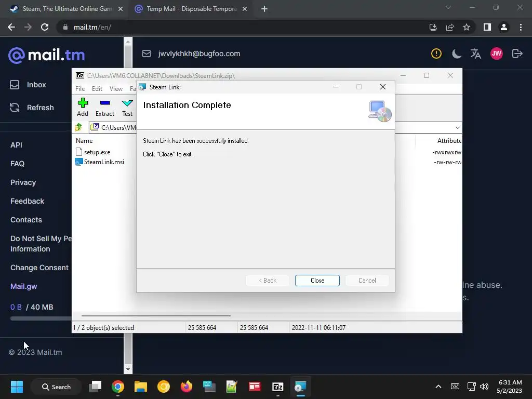
Task: Refresh the mail.tm inbox
Action: click(x=32, y=108)
